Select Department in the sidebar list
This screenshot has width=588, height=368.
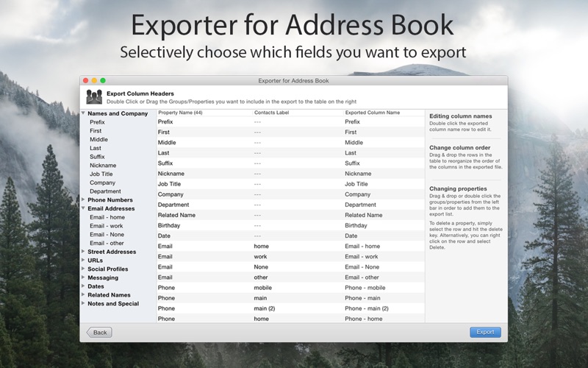pyautogui.click(x=105, y=191)
